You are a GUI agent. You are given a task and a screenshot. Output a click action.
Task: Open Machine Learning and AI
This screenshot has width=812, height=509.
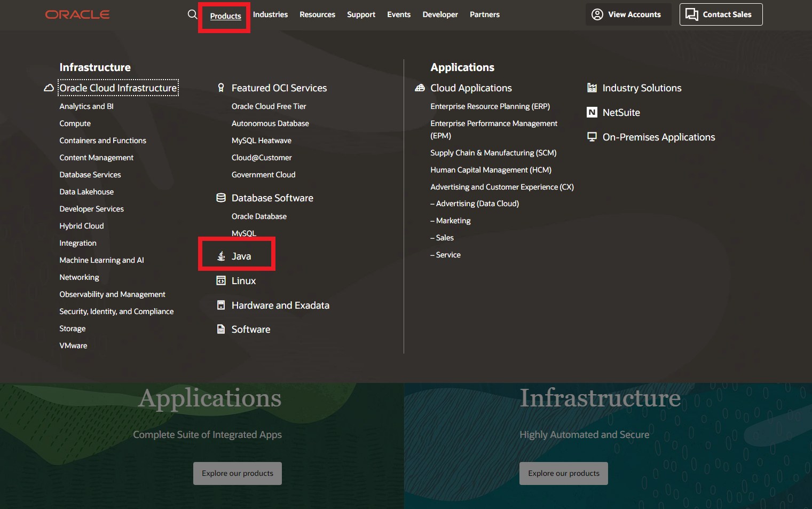tap(102, 260)
